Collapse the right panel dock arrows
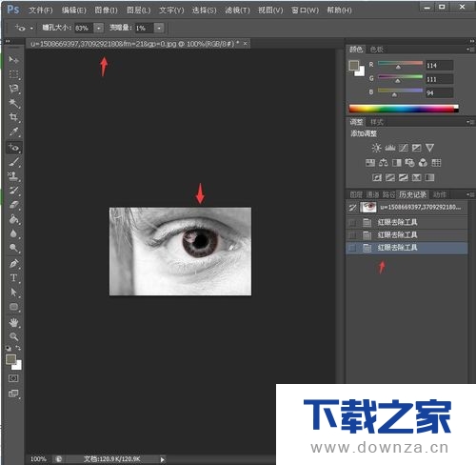Viewport: 476px width, 465px height. (472, 41)
